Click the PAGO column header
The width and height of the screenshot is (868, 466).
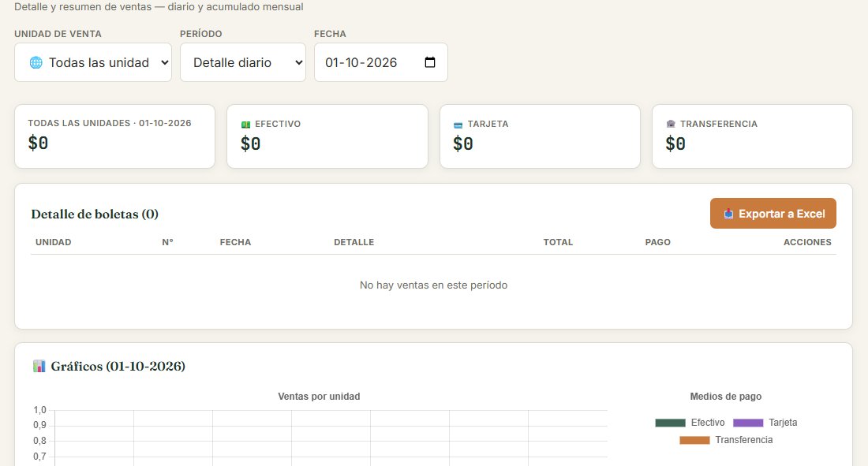(x=657, y=242)
